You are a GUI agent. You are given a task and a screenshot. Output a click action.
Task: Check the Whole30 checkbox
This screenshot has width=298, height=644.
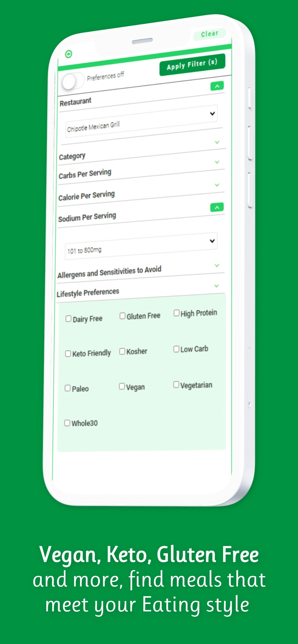67,423
